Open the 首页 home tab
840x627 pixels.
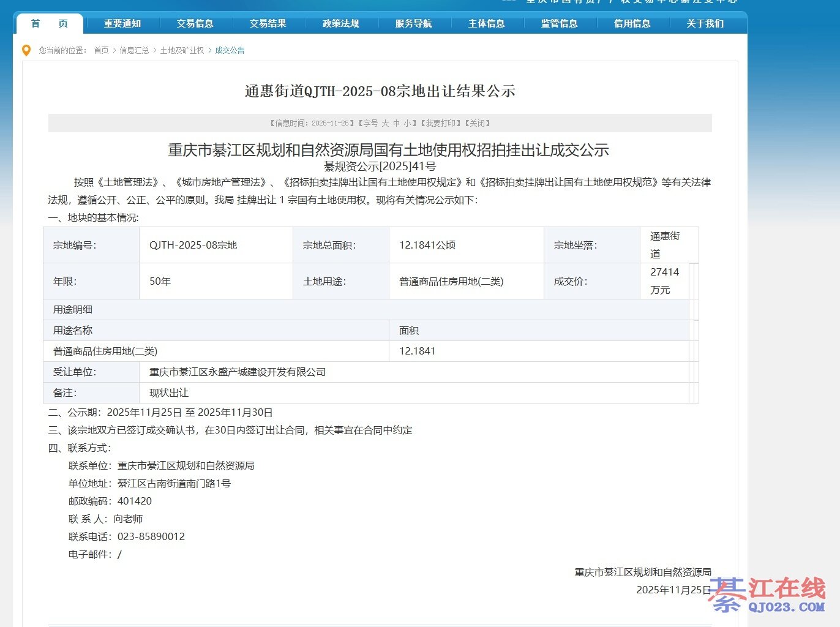point(50,23)
